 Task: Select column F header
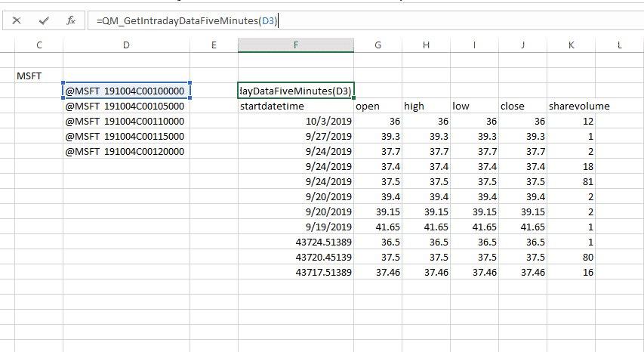[295, 45]
